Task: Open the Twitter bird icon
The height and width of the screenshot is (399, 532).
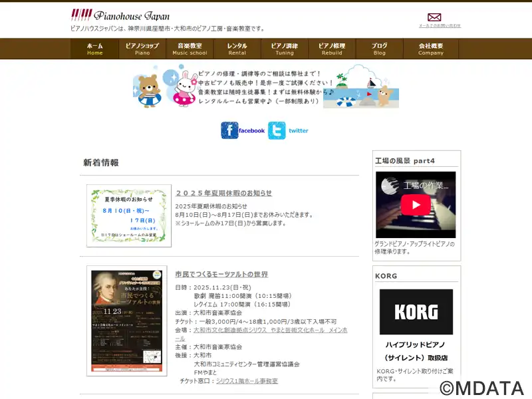Action: coord(277,130)
